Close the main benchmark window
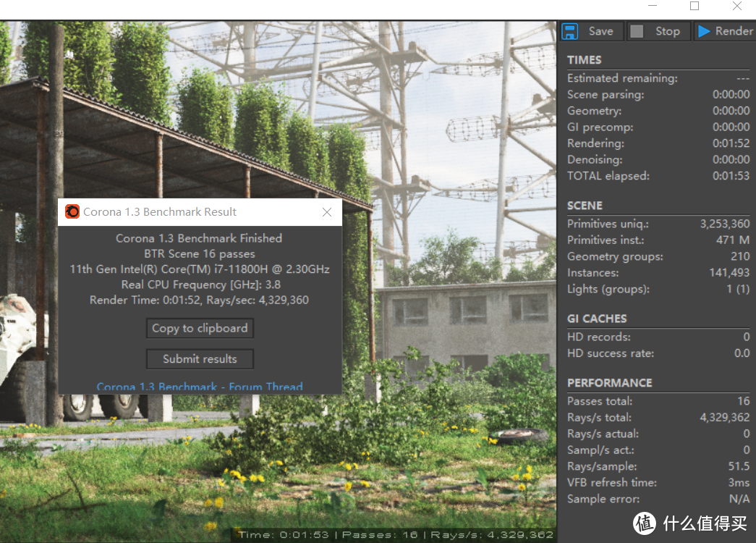 point(736,6)
